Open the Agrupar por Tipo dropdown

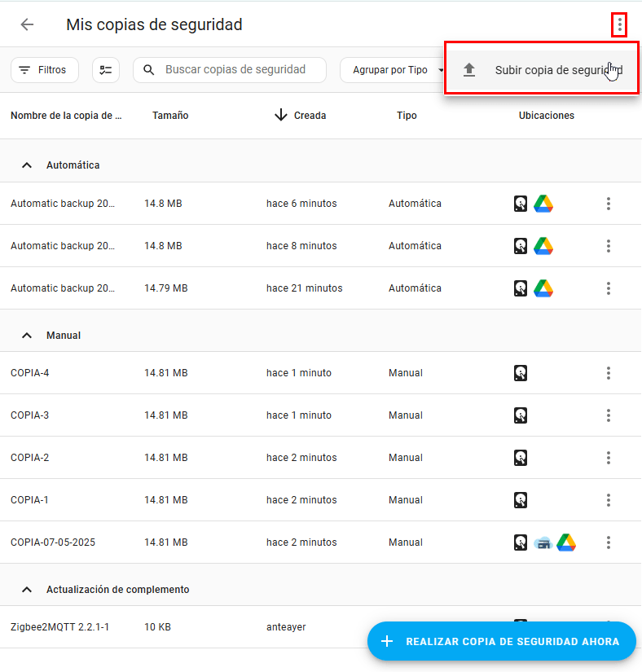pos(395,70)
